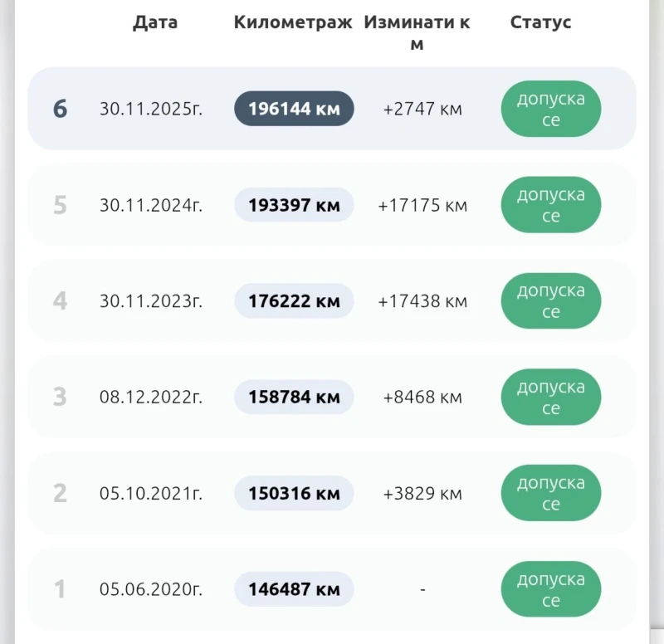
Task: Click the Статус column header
Action: (x=540, y=22)
